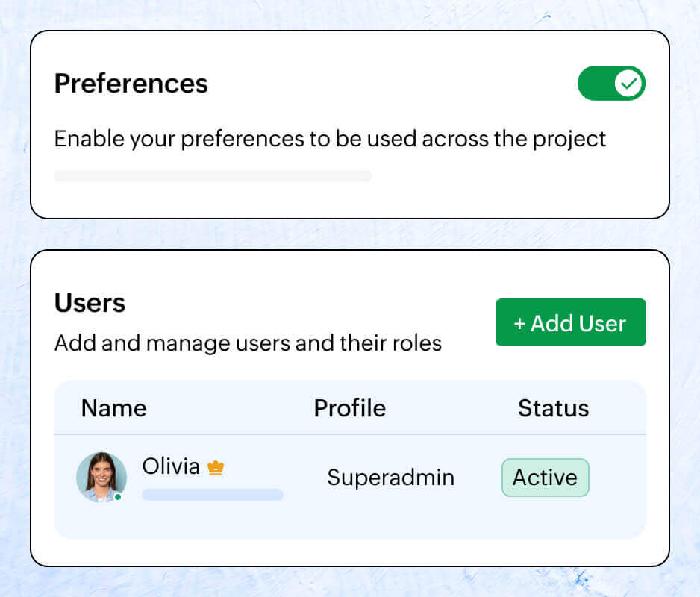Open the Status column options
Image resolution: width=700 pixels, height=597 pixels.
(x=554, y=408)
